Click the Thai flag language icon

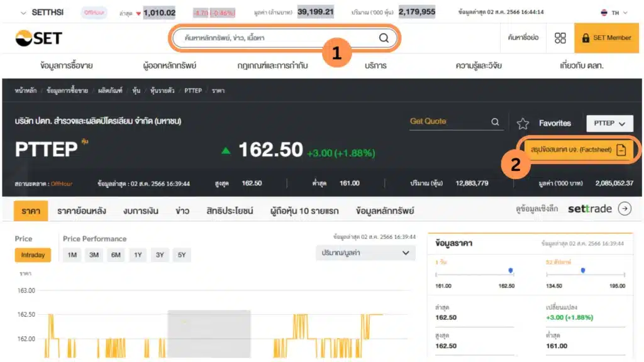(x=604, y=13)
